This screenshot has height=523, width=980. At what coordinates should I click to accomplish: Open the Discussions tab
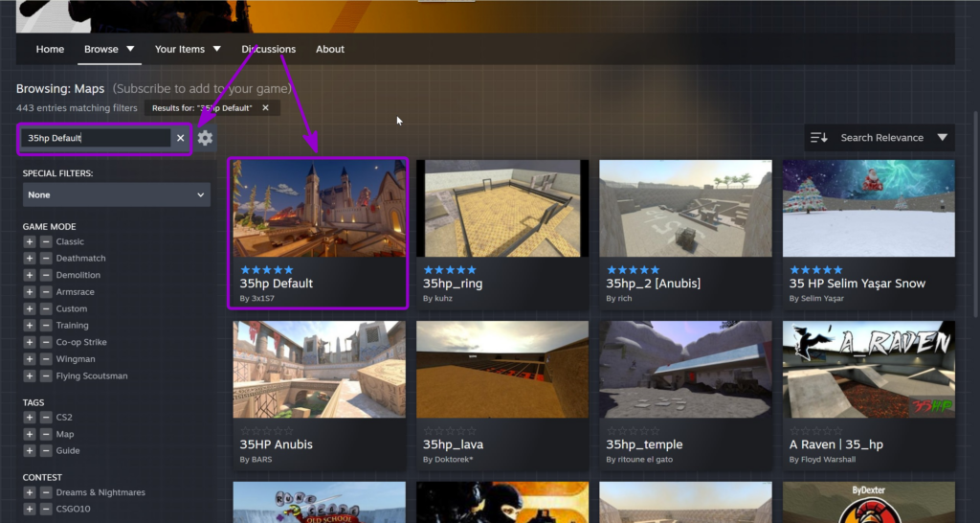(x=269, y=49)
